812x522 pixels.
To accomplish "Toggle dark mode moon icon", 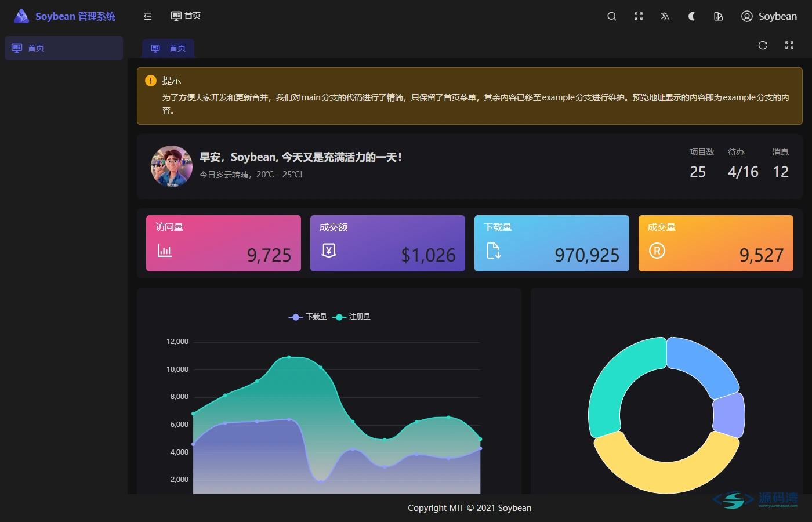I will click(x=692, y=16).
